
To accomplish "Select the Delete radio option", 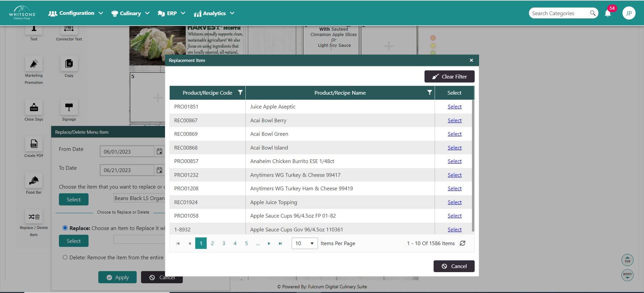I will coord(65,257).
